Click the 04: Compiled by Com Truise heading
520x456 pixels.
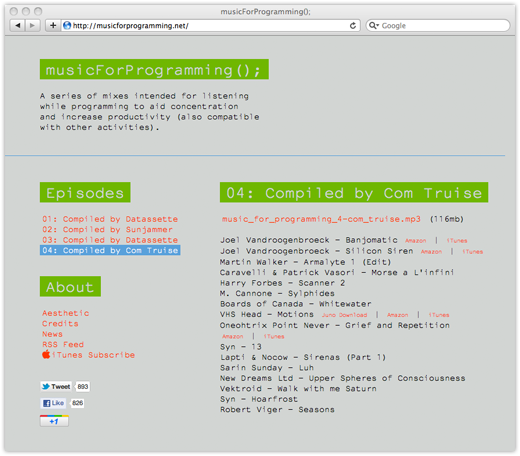coord(354,192)
